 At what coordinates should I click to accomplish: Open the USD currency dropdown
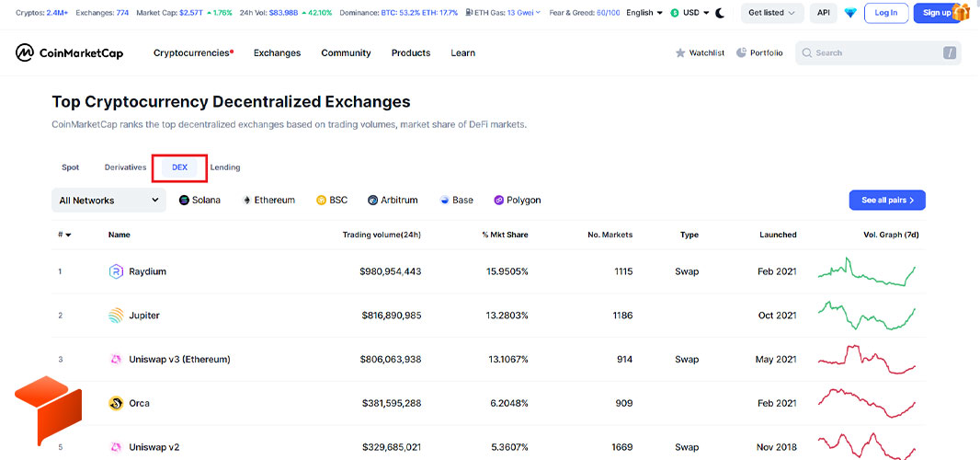point(690,13)
